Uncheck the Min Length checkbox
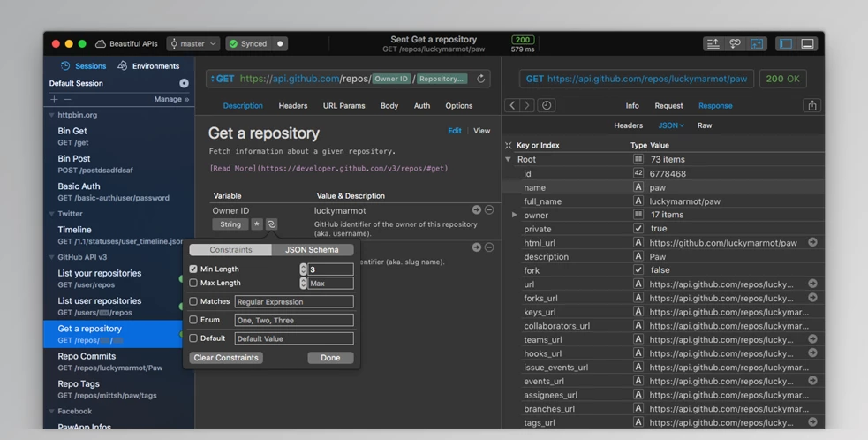The height and width of the screenshot is (440, 868). point(193,269)
